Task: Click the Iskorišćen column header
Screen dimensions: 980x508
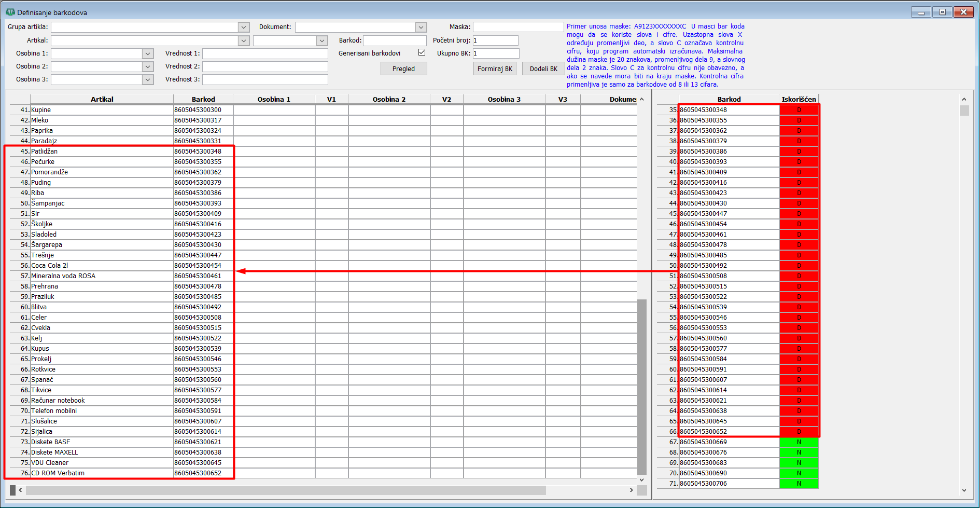Action: click(799, 99)
